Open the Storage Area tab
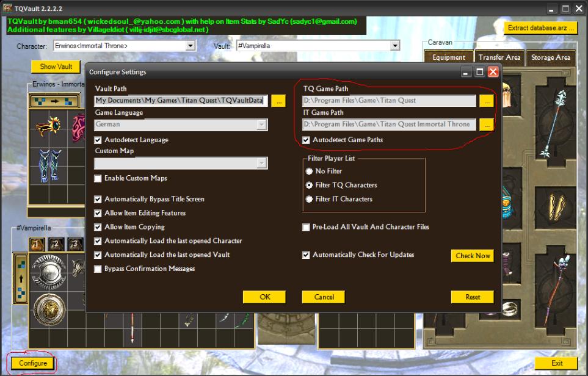 (x=550, y=57)
